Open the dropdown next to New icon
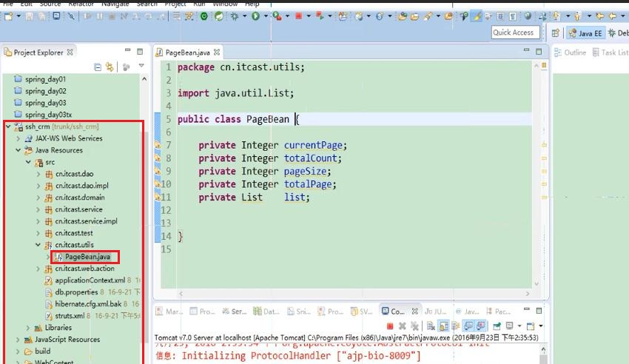 (x=18, y=16)
